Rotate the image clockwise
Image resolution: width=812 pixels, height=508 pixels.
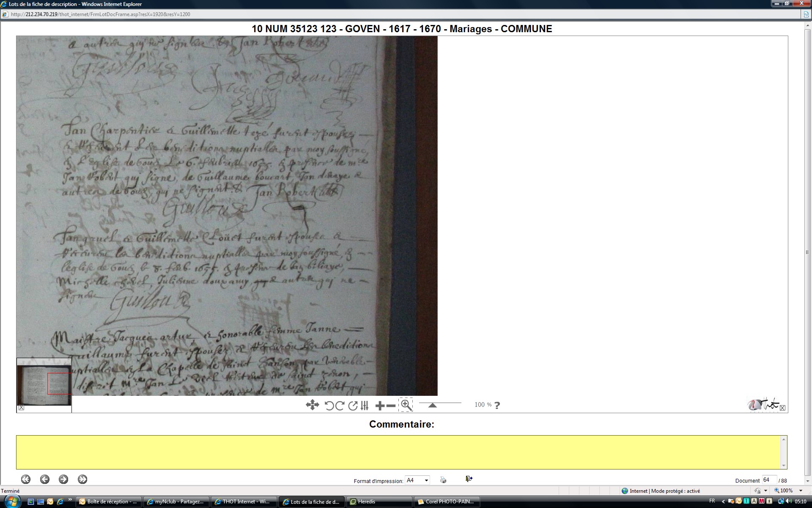pos(340,406)
